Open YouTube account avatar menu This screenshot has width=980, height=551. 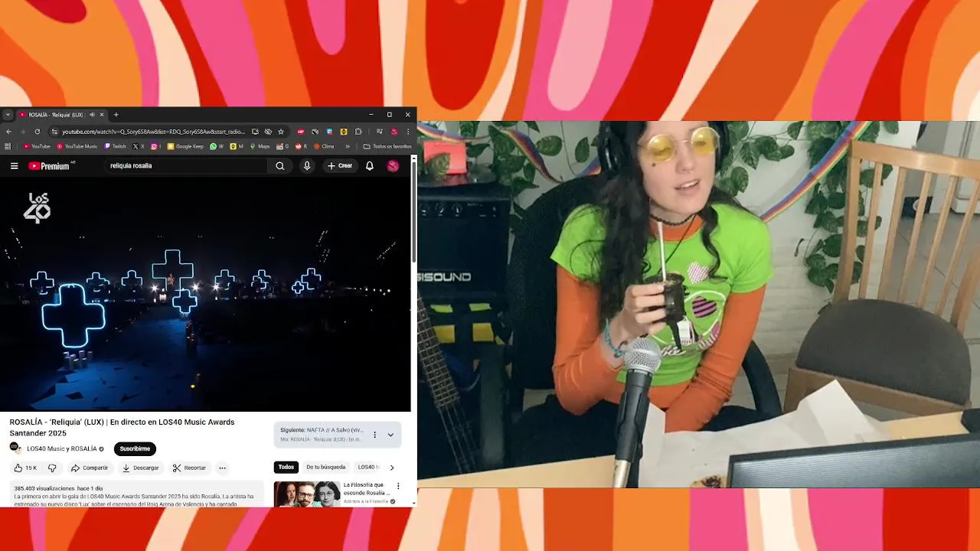pos(393,166)
